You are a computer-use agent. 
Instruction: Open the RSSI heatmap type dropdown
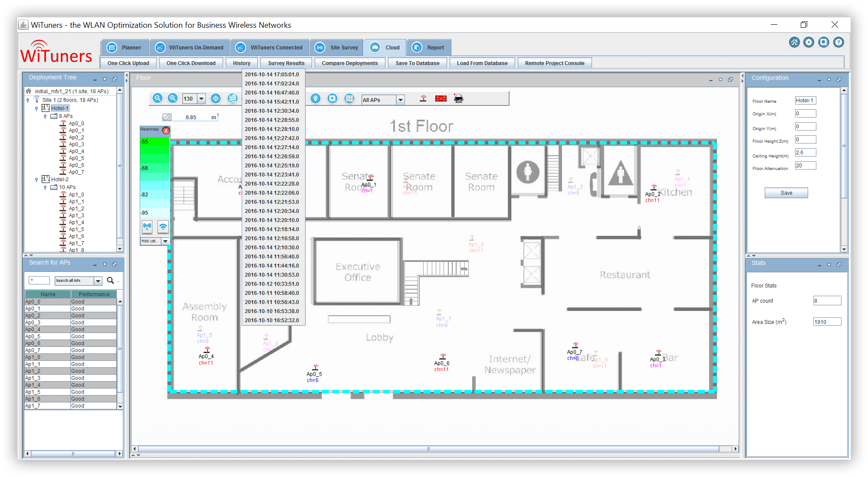(x=165, y=241)
